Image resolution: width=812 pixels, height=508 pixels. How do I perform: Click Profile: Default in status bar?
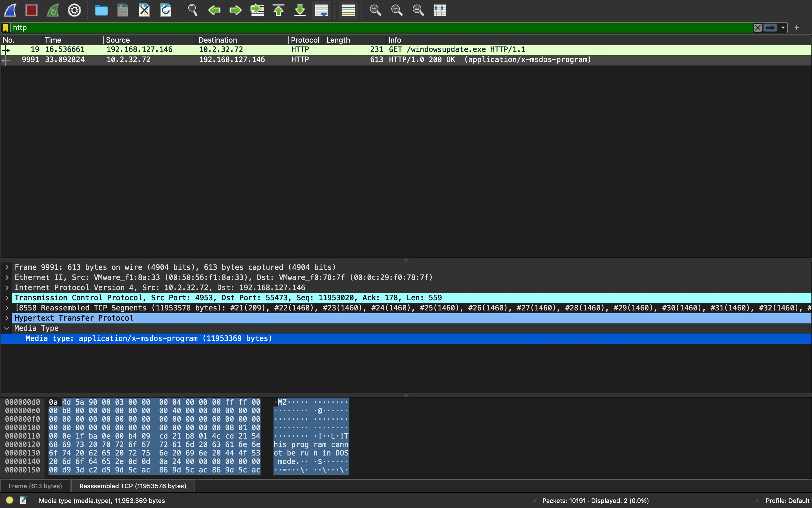click(787, 501)
